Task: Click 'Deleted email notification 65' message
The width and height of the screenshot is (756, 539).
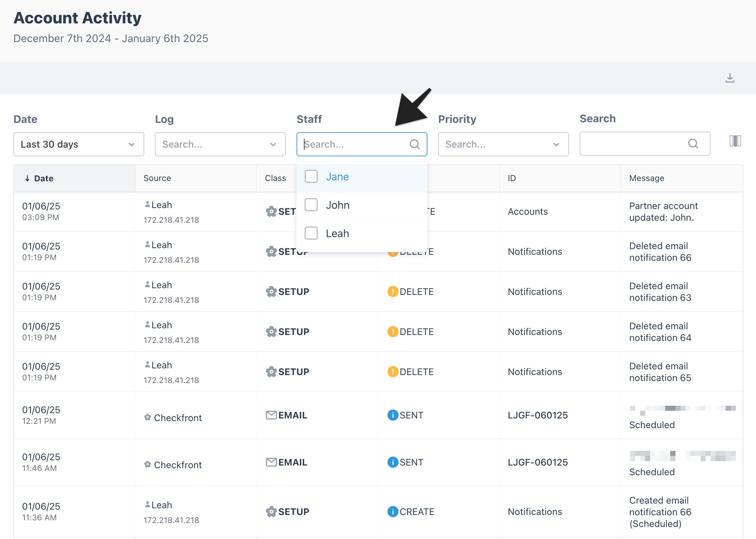Action: tap(660, 372)
